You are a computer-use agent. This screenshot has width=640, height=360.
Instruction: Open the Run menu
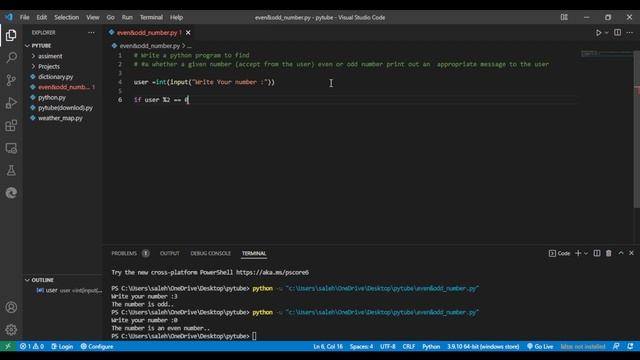click(127, 17)
